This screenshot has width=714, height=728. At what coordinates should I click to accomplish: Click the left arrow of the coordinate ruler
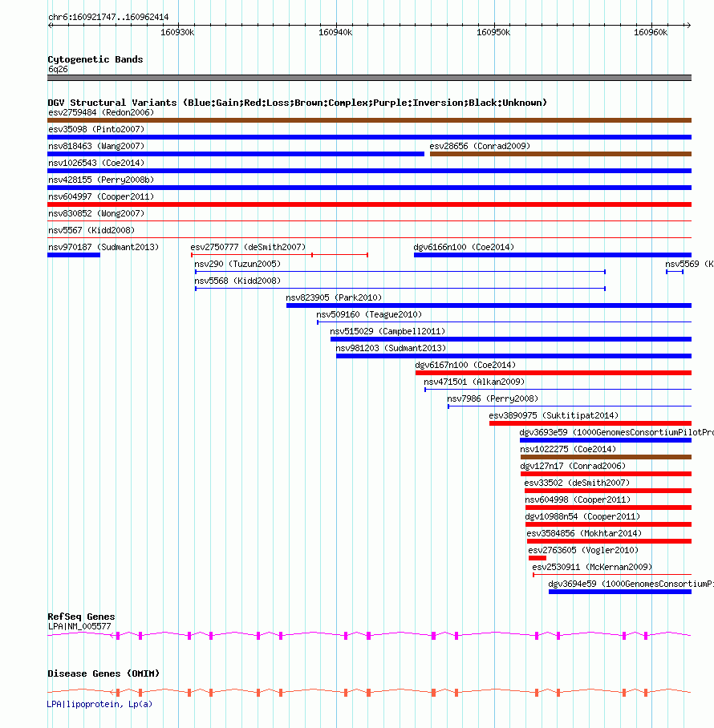[x=51, y=25]
